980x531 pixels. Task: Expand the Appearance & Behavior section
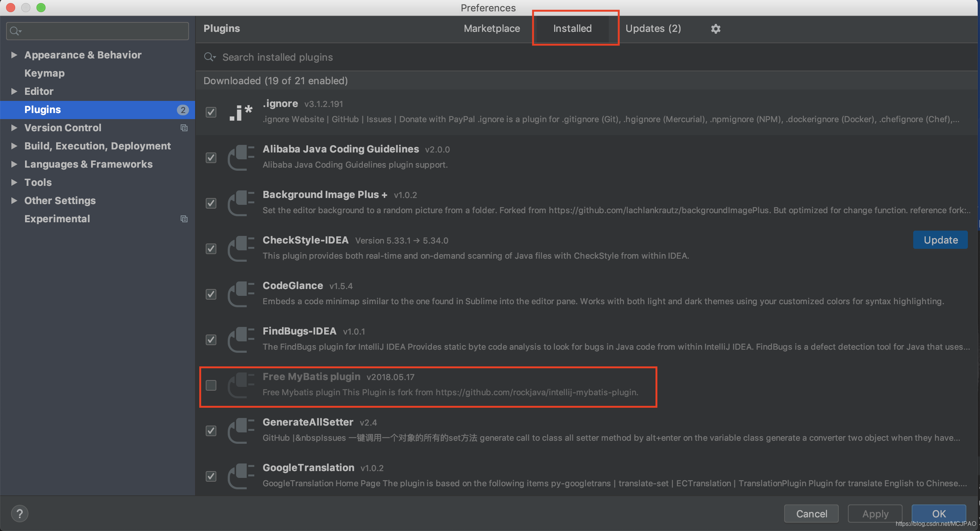pyautogui.click(x=14, y=54)
